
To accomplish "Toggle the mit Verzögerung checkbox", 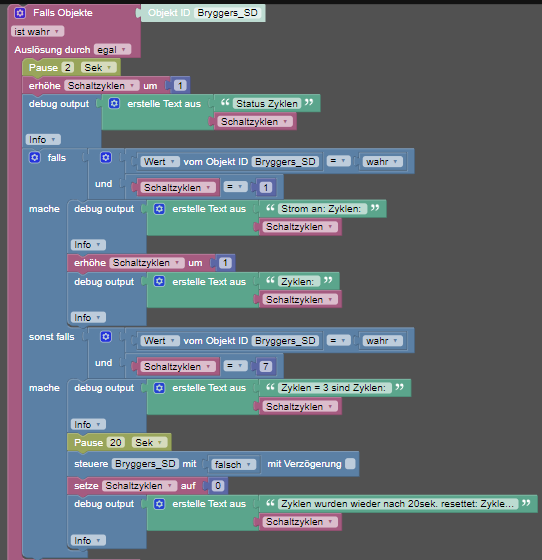I will (x=350, y=464).
